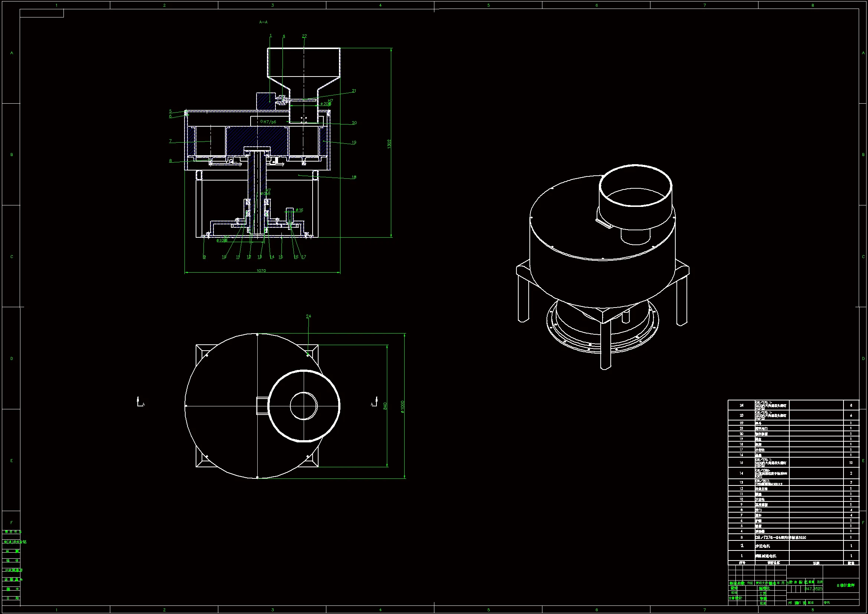868x614 pixels.
Task: Select the 1070 width dimension text
Action: click(261, 270)
